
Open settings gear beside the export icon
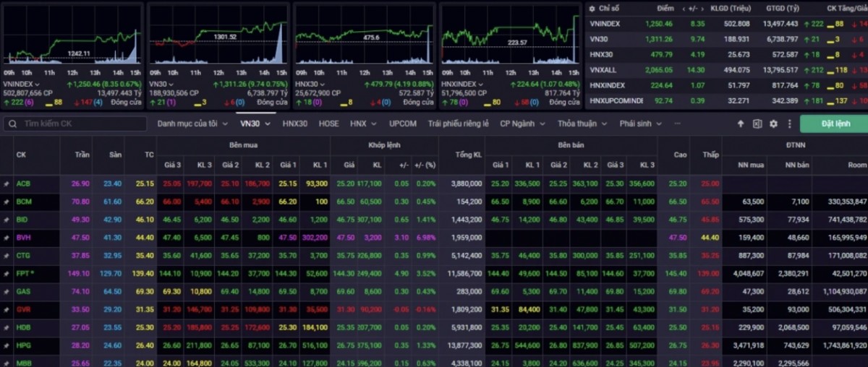(773, 124)
